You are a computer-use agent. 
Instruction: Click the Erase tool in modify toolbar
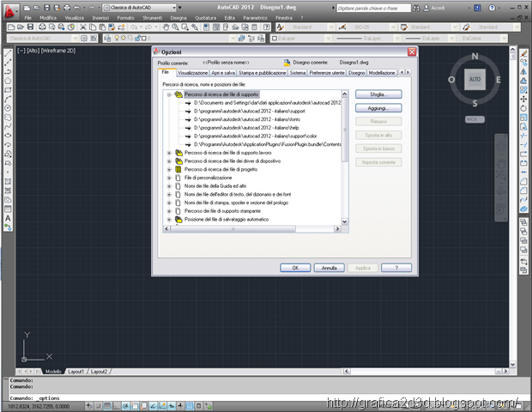[x=523, y=53]
